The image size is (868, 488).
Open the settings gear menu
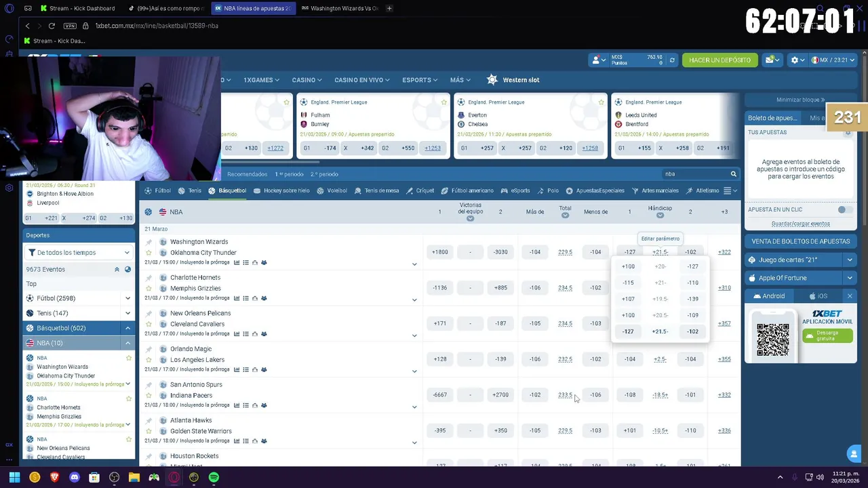(x=797, y=60)
